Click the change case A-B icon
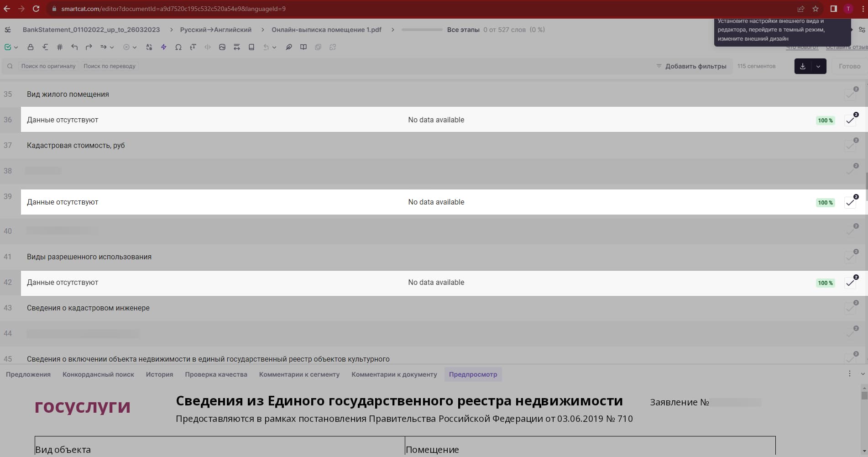The image size is (868, 457). [149, 47]
